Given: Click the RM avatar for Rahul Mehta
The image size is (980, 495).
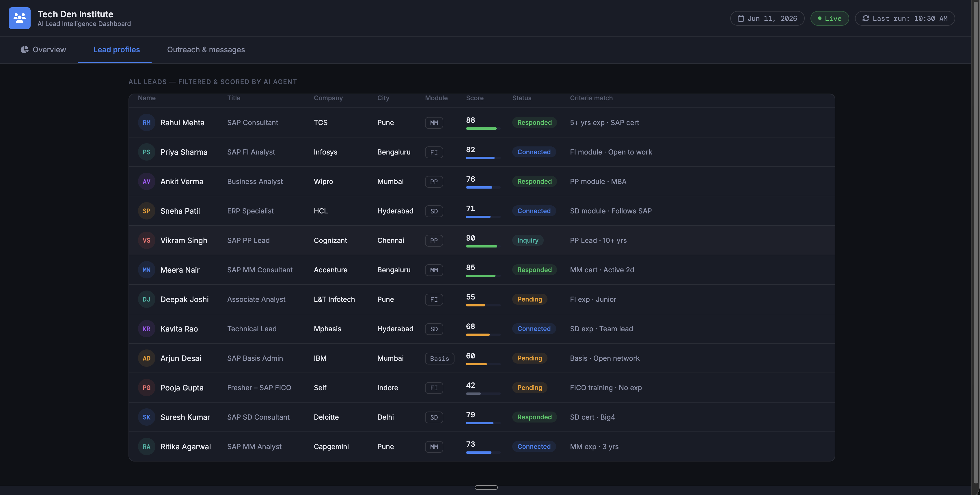Looking at the screenshot, I should click(146, 122).
